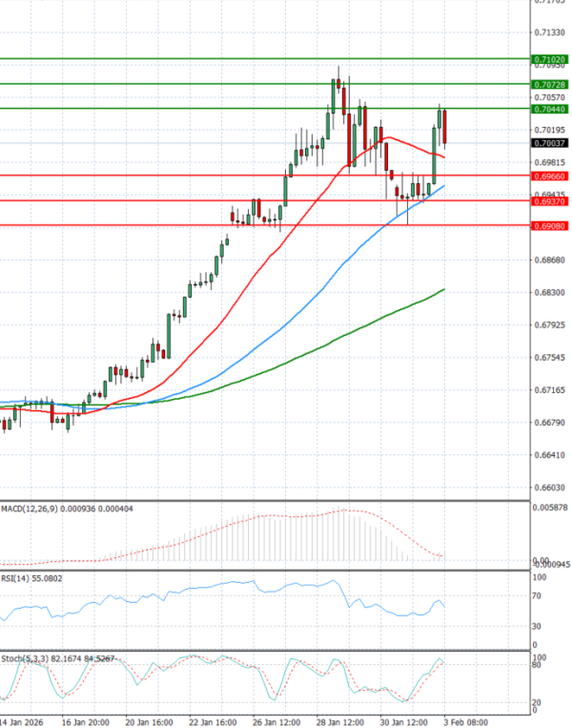
Task: Select the current price tag 0.70037
Action: point(550,143)
